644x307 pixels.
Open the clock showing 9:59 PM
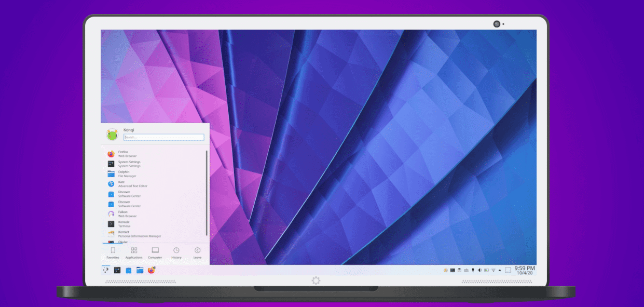tap(525, 270)
